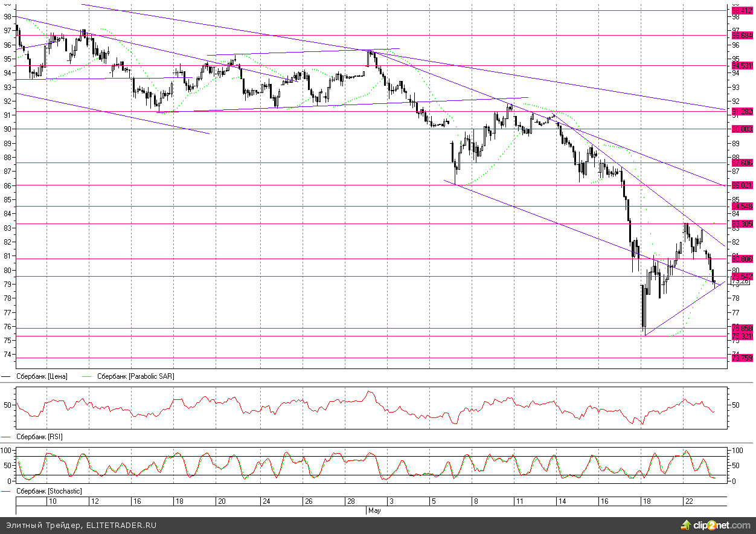The width and height of the screenshot is (756, 534).
Task: Click the 86.021 price level label
Action: coord(742,185)
